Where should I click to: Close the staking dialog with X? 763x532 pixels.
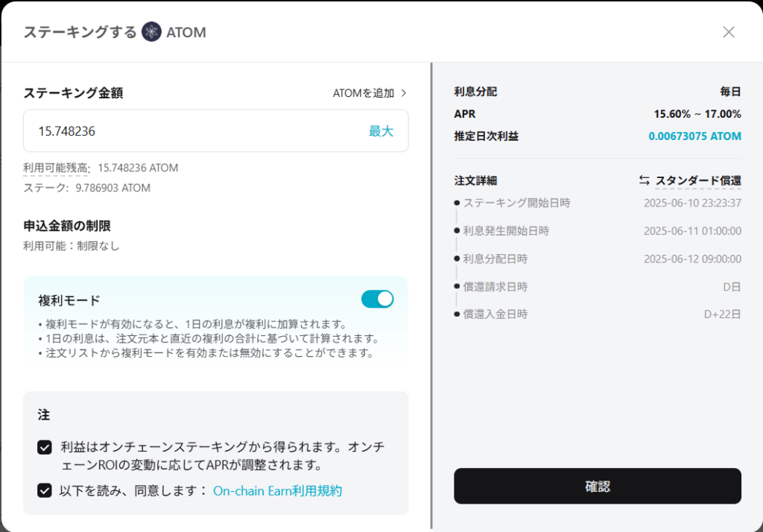[729, 32]
